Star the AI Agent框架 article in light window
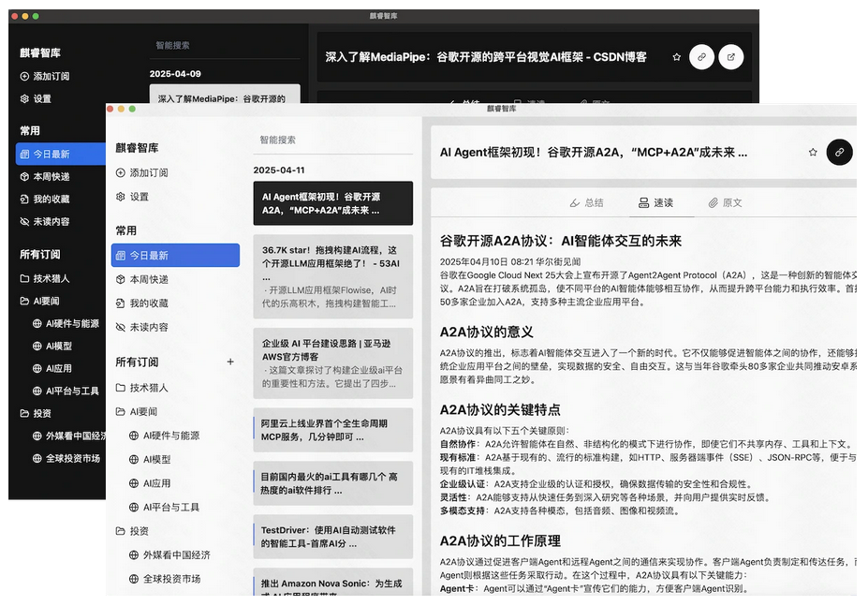 813,152
